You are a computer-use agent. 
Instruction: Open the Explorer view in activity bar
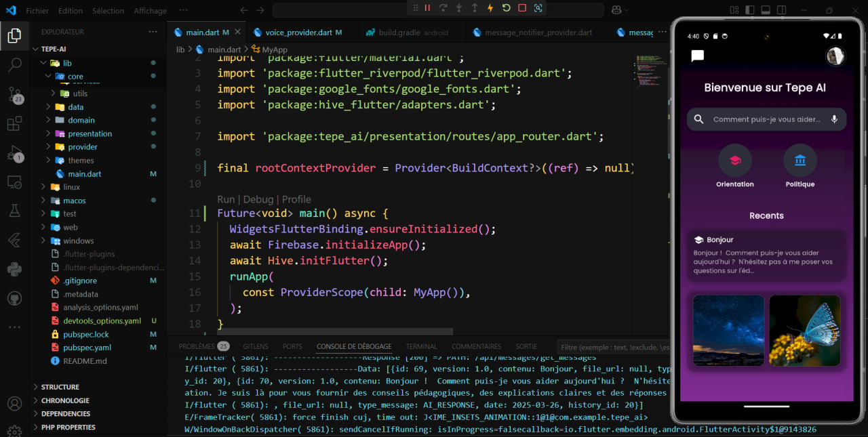[x=14, y=36]
